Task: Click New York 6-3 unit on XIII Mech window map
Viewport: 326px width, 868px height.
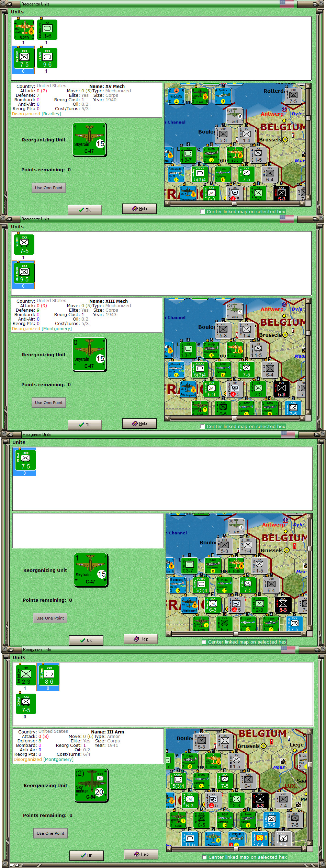Action: [211, 389]
